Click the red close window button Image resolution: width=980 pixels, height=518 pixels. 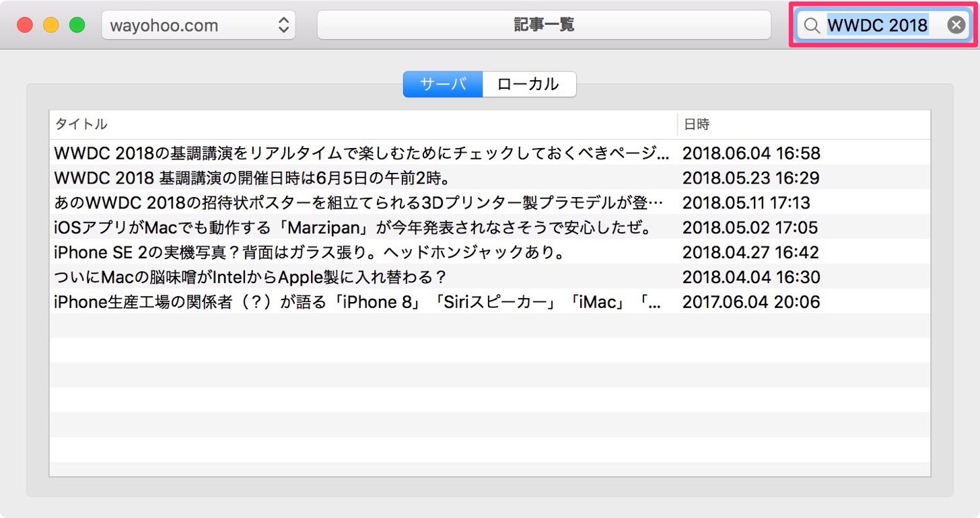25,26
